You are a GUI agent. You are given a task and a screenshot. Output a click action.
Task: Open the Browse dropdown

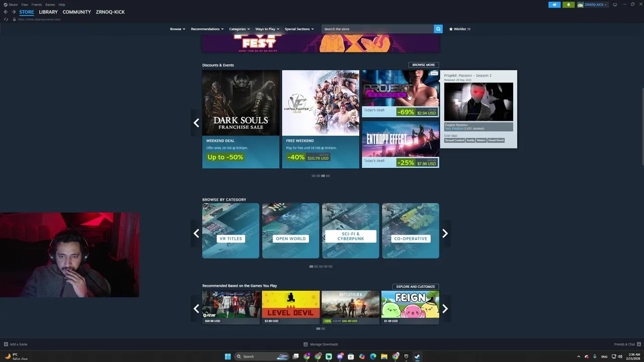pos(178,29)
